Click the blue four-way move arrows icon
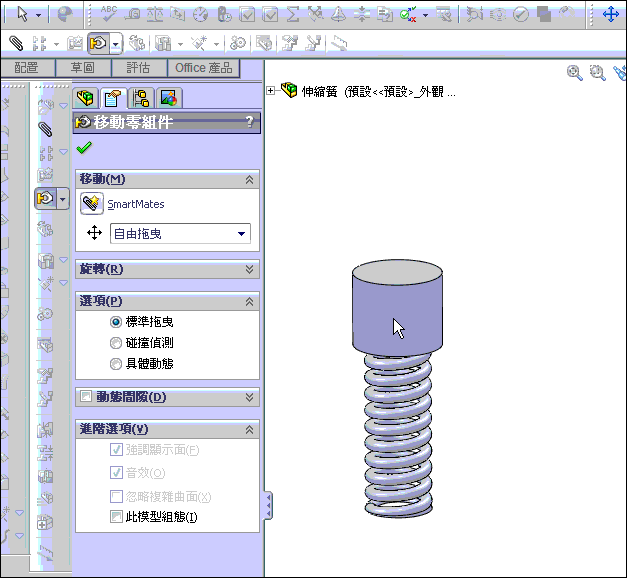The image size is (627, 578). pos(611,14)
